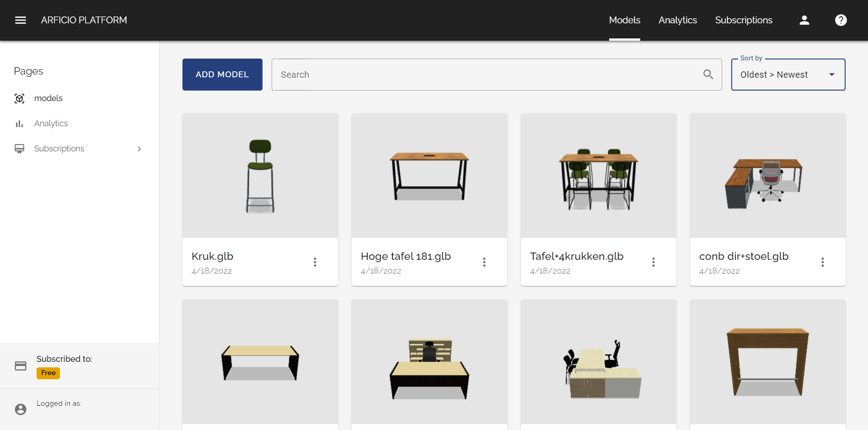
Task: Click the ADD MODEL button
Action: 222,75
